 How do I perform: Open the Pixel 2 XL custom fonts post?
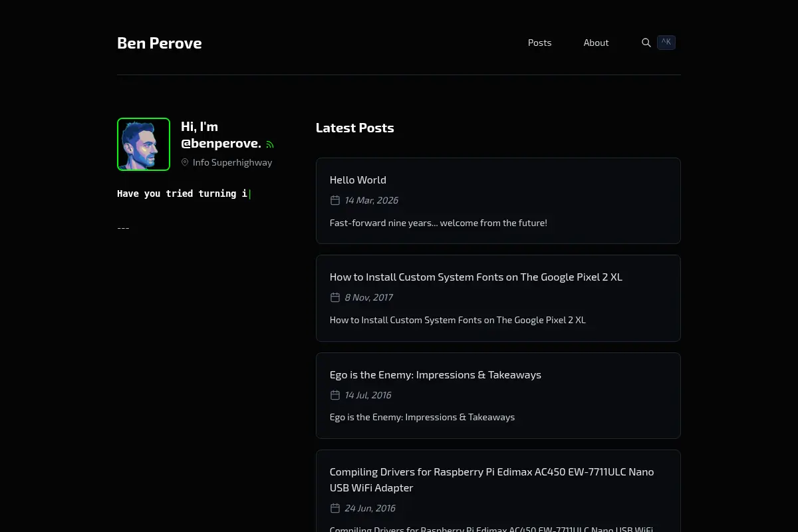[476, 277]
